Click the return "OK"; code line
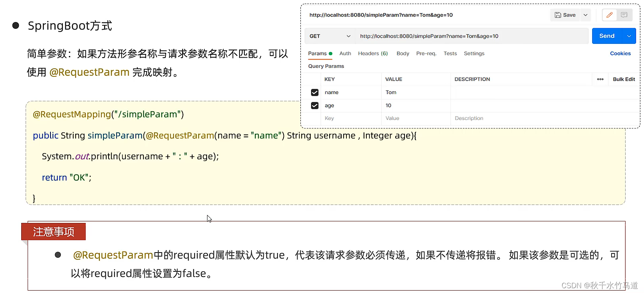 click(66, 178)
